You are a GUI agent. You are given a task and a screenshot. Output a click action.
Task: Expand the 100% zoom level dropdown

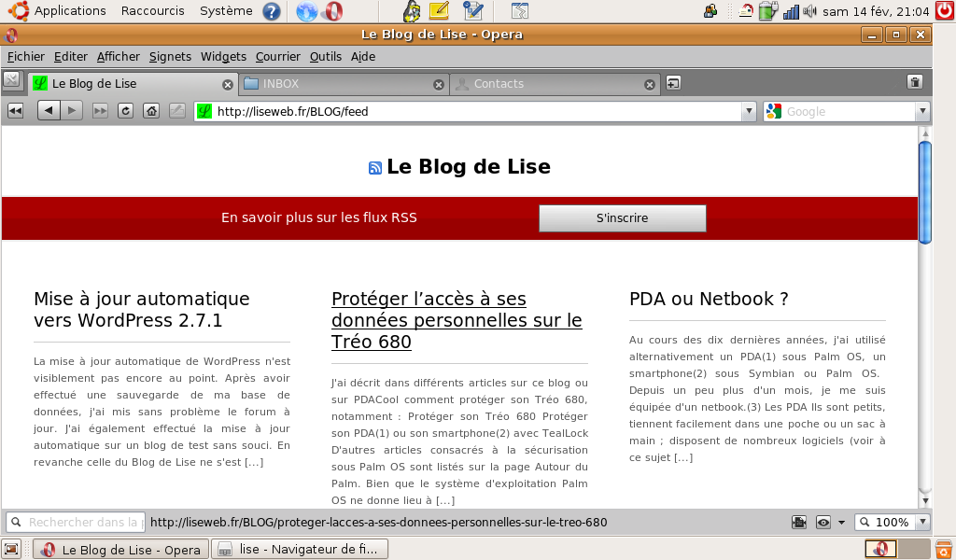click(x=922, y=523)
